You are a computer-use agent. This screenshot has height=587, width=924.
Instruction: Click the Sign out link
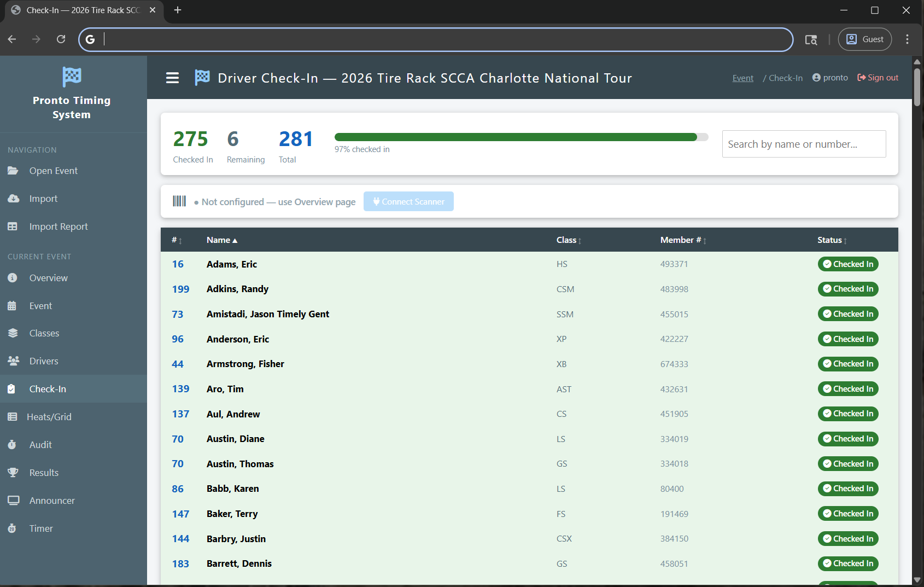[x=878, y=78]
